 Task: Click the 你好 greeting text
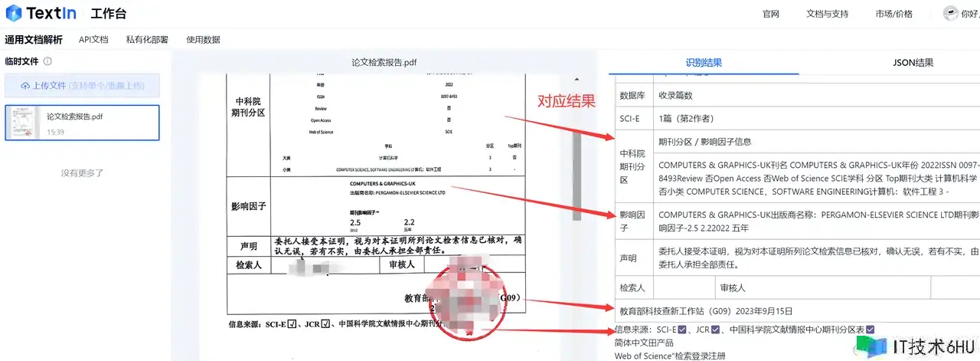click(970, 14)
